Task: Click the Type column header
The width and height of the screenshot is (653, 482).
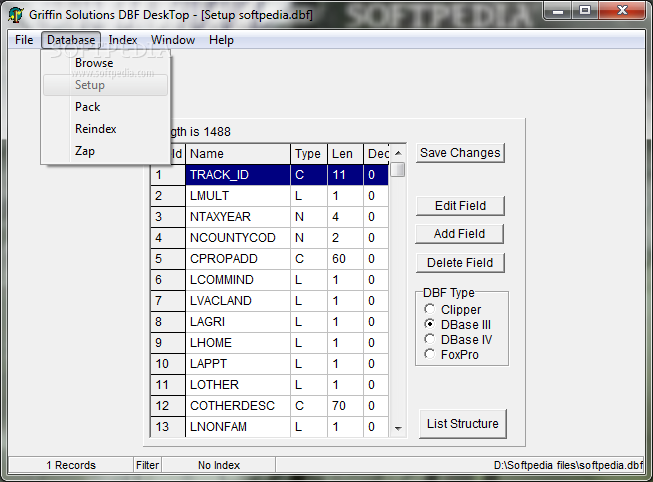Action: click(309, 154)
